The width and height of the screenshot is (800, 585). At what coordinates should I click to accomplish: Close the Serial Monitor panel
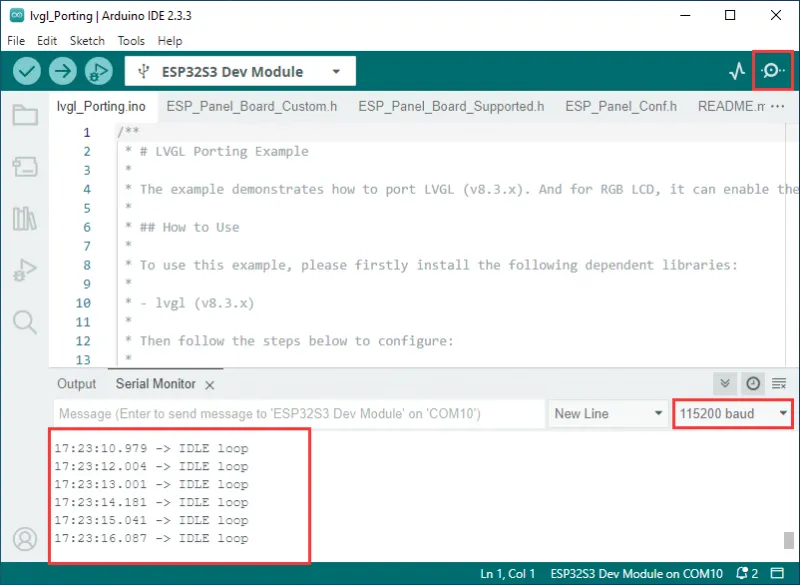[x=209, y=384]
